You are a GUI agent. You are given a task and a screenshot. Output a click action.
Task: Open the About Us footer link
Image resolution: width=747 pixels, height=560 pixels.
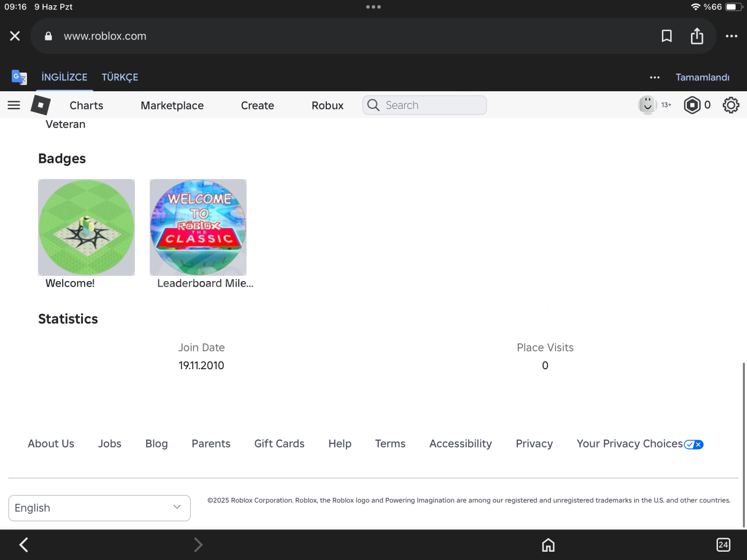(51, 444)
